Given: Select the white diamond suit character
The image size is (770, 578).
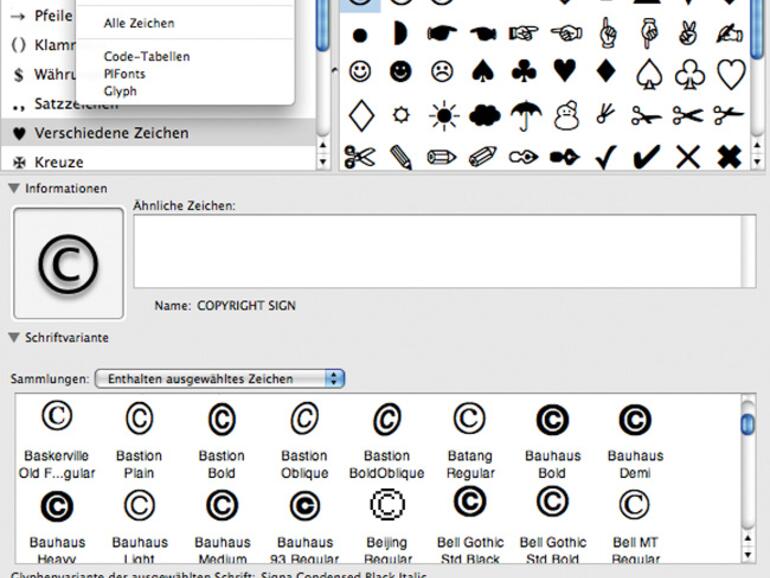Looking at the screenshot, I should [361, 116].
